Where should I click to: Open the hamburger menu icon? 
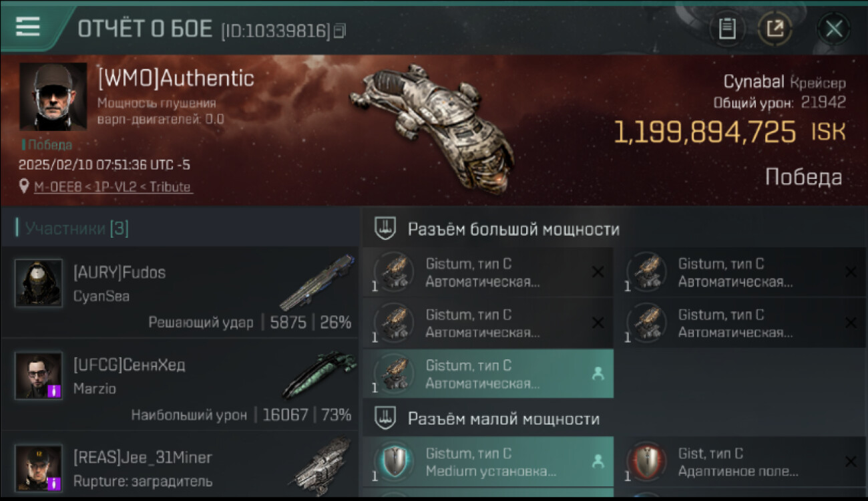coord(27,27)
